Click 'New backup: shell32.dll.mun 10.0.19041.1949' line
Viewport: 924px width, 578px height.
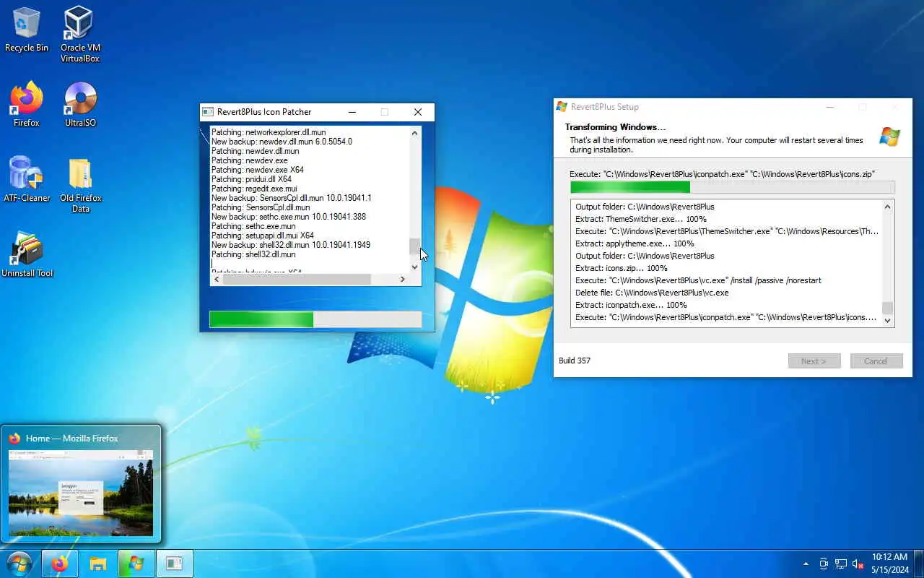(290, 245)
